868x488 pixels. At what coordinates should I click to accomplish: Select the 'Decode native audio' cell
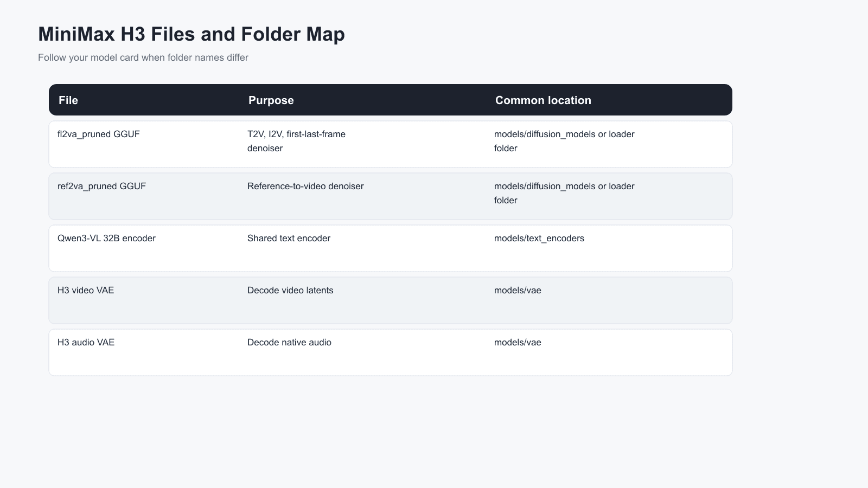pos(289,342)
